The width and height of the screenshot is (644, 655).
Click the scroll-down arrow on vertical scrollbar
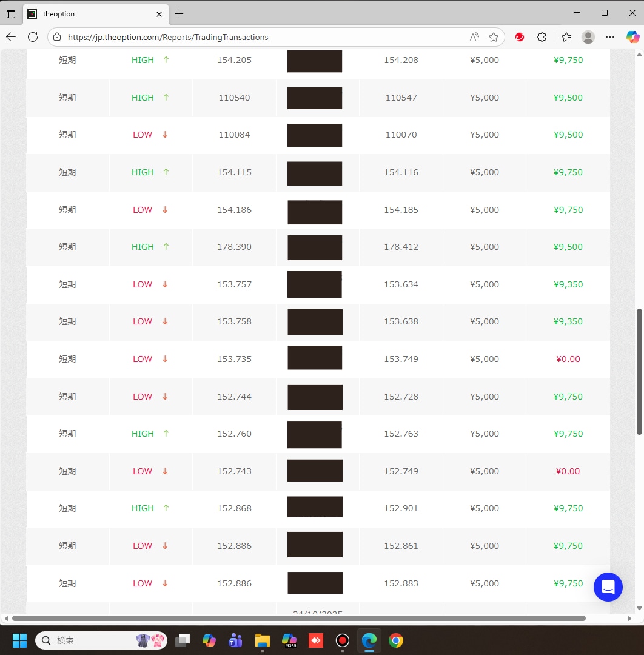639,608
